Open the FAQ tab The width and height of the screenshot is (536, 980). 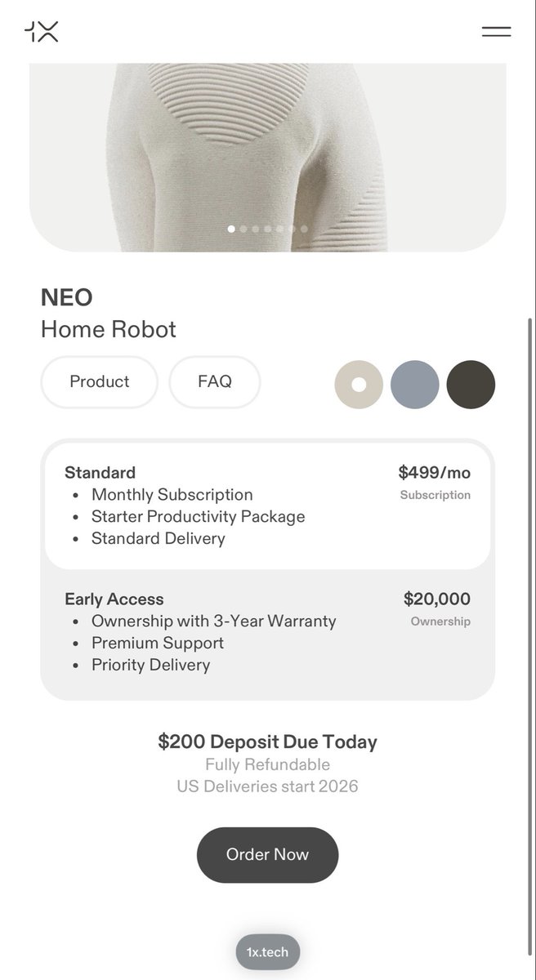point(215,381)
